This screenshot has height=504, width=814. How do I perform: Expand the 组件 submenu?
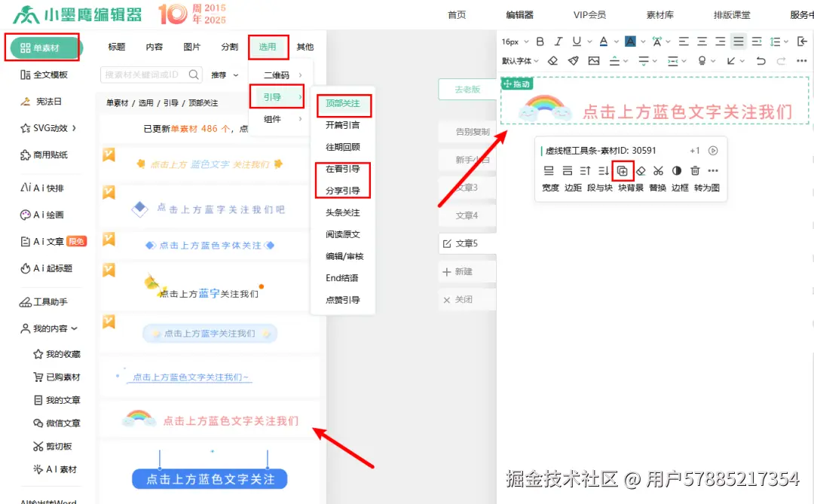pos(283,119)
